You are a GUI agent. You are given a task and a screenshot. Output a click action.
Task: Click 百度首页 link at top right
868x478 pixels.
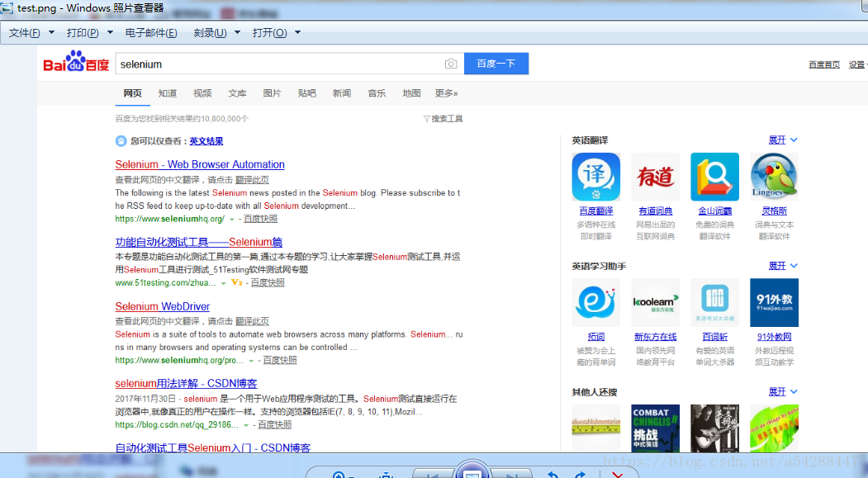pyautogui.click(x=823, y=64)
